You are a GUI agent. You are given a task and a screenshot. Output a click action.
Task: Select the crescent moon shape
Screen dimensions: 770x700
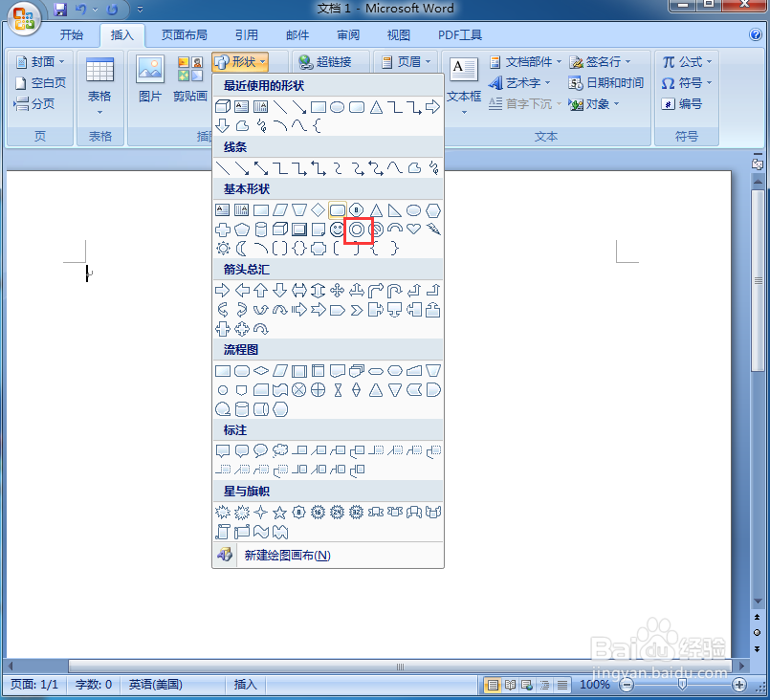pyautogui.click(x=242, y=249)
